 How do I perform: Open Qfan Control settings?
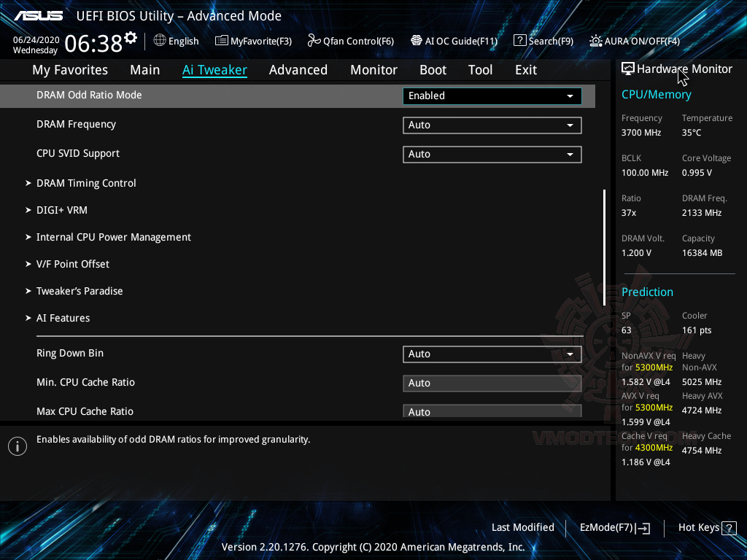(x=350, y=41)
